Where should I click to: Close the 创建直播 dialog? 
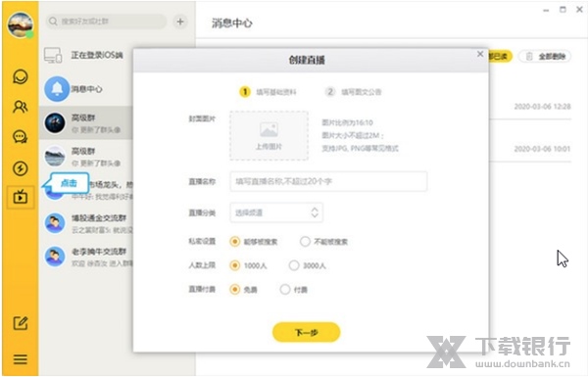(480, 54)
